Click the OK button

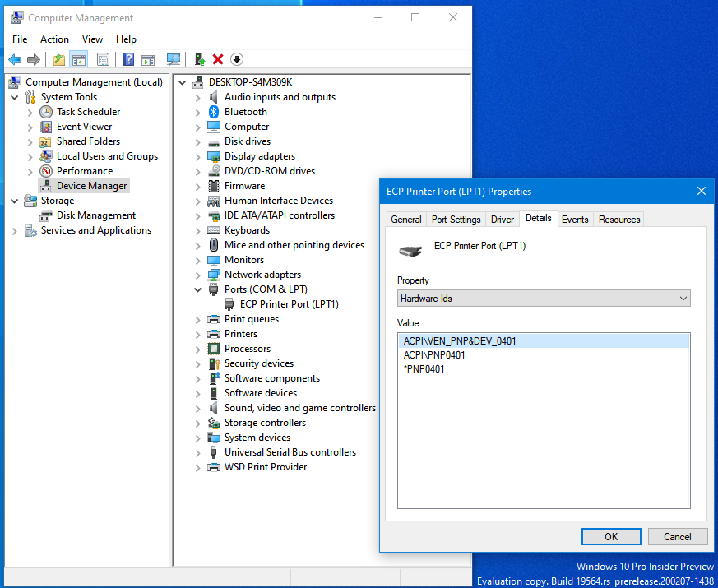coord(611,537)
